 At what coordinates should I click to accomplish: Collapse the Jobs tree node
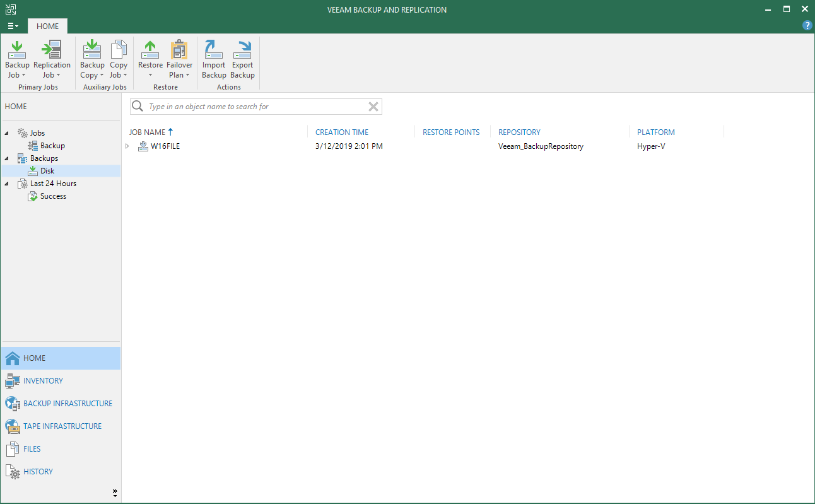pos(7,133)
